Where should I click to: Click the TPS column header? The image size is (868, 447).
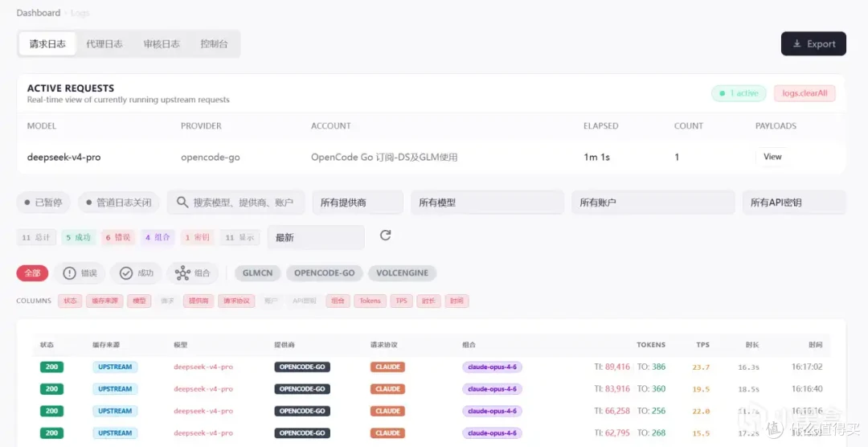click(703, 345)
